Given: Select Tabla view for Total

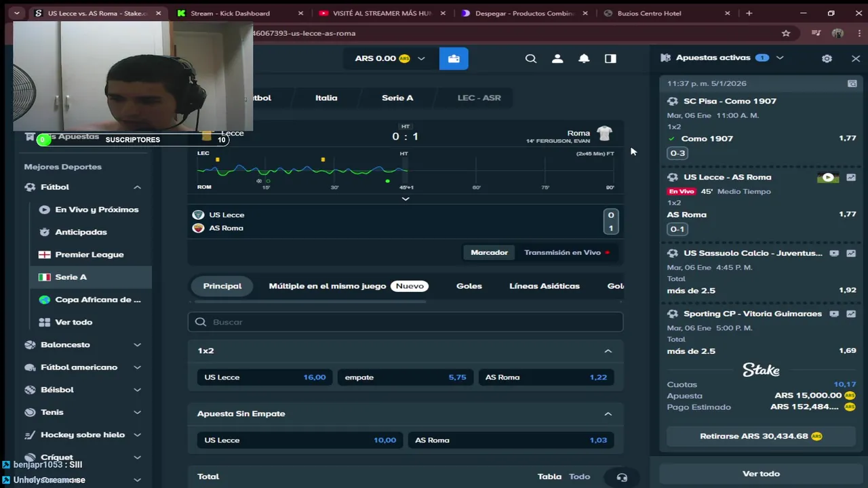Looking at the screenshot, I should [x=549, y=476].
